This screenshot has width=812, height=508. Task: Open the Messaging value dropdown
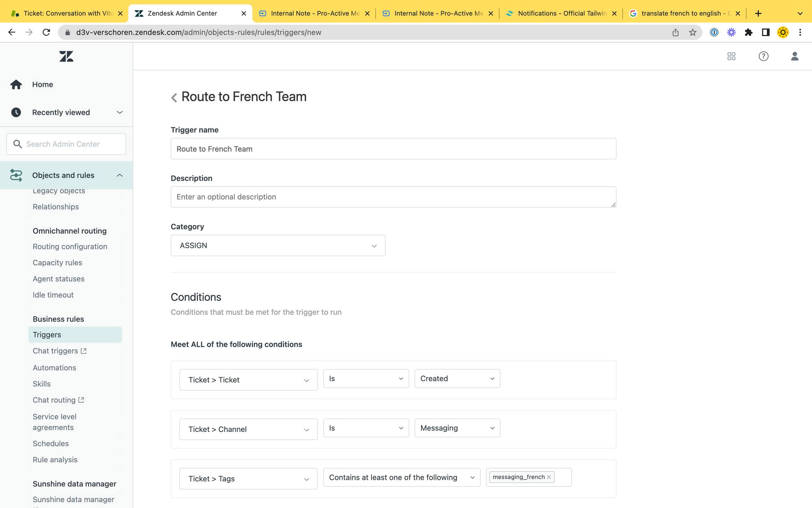tap(457, 428)
